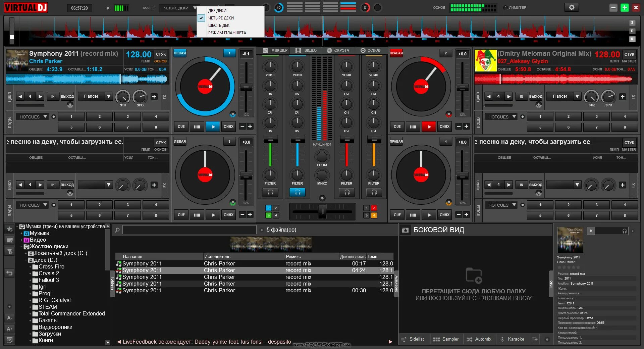
Task: Click the plus button beside deck 2 effect knobs
Action: pyautogui.click(x=623, y=97)
